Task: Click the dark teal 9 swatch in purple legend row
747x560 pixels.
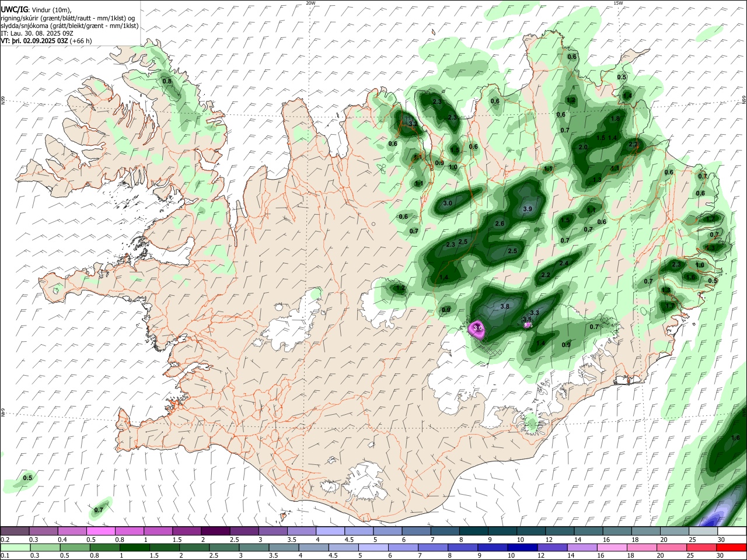Action: click(501, 531)
